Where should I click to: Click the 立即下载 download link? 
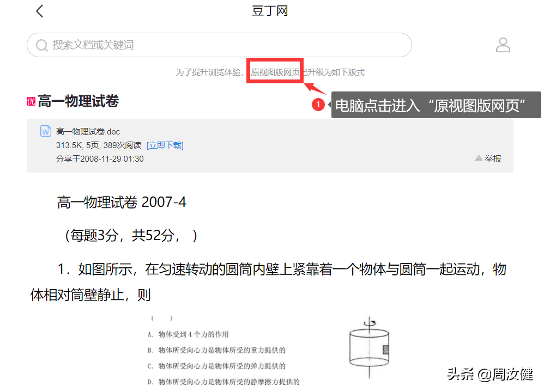165,145
